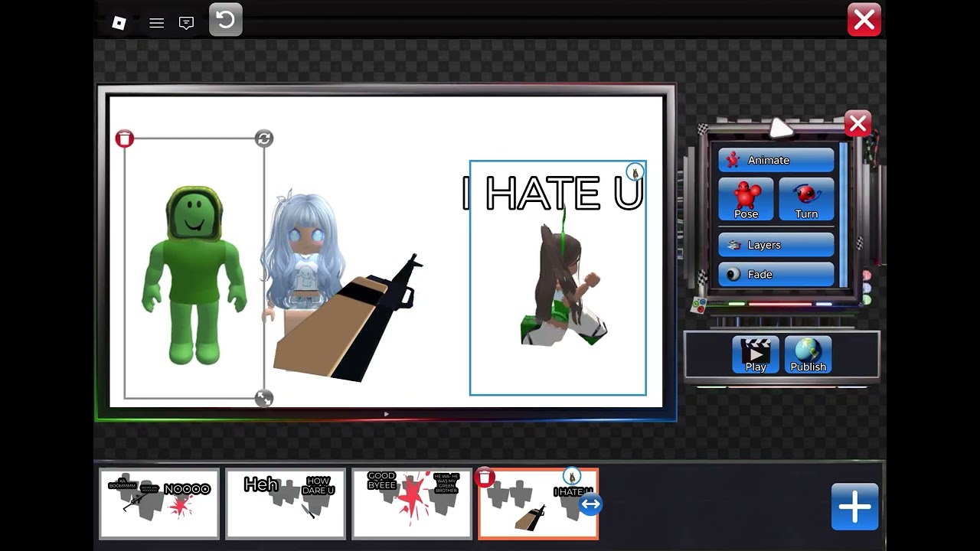Image resolution: width=980 pixels, height=551 pixels.
Task: Play the comic animation
Action: (756, 354)
